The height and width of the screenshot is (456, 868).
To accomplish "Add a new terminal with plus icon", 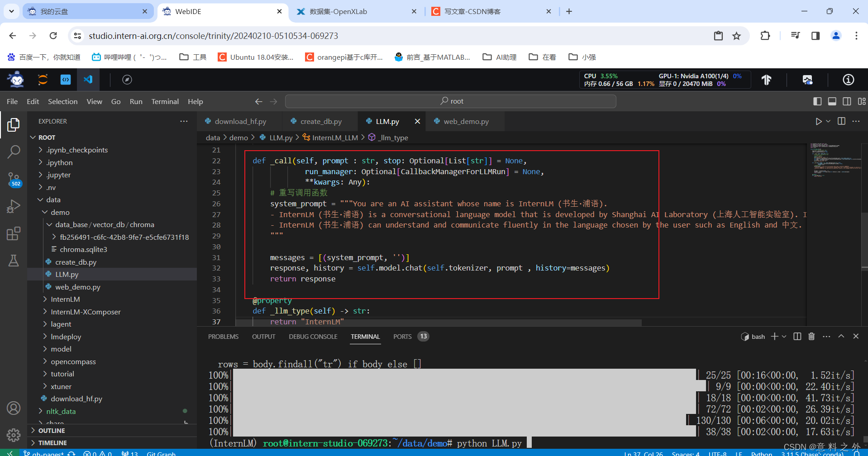I will [775, 336].
